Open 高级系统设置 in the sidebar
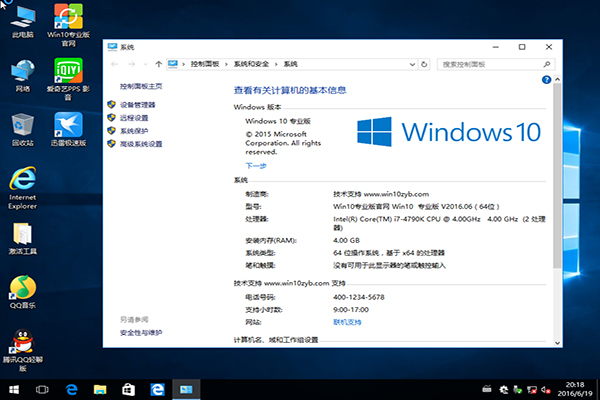Image resolution: width=600 pixels, height=400 pixels. [140, 144]
